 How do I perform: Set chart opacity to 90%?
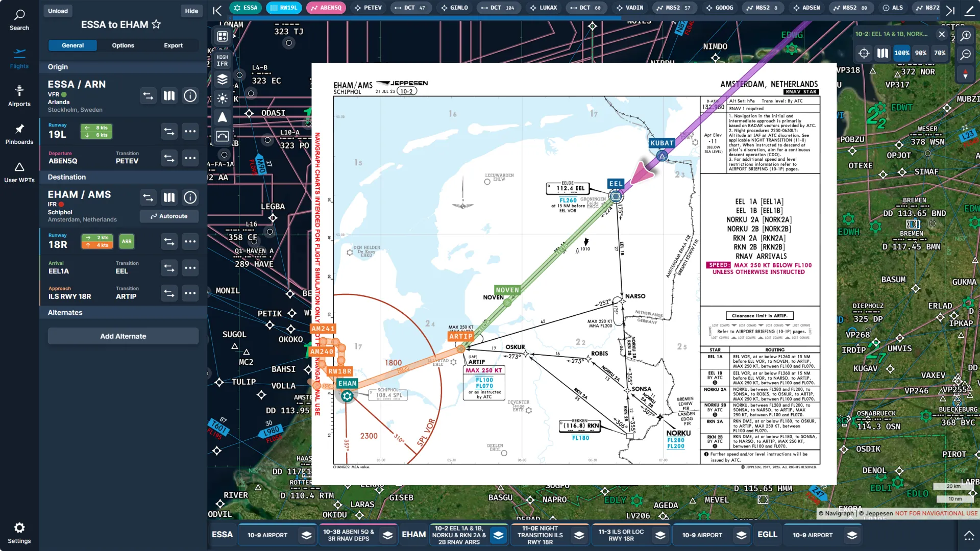click(921, 53)
